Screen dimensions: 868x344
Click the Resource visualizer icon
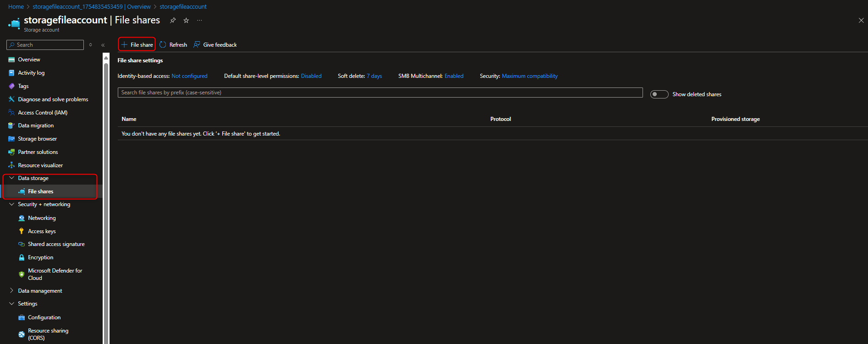pyautogui.click(x=11, y=165)
